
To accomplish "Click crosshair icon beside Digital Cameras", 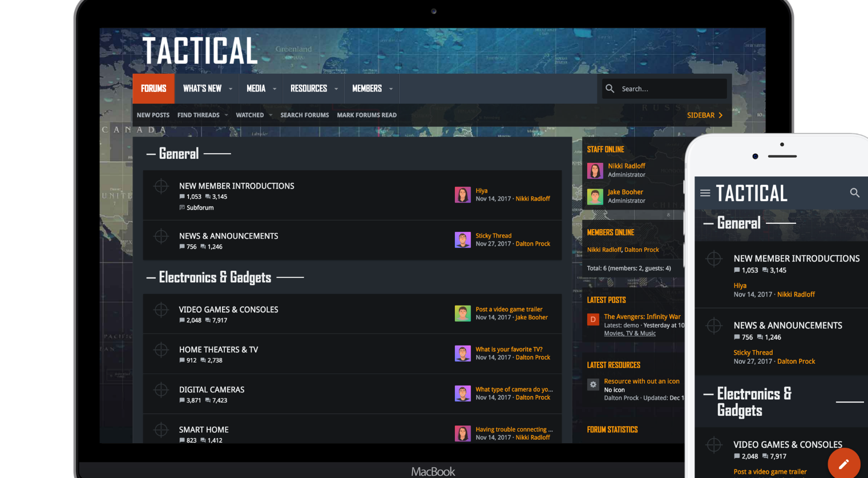I will pyautogui.click(x=161, y=389).
